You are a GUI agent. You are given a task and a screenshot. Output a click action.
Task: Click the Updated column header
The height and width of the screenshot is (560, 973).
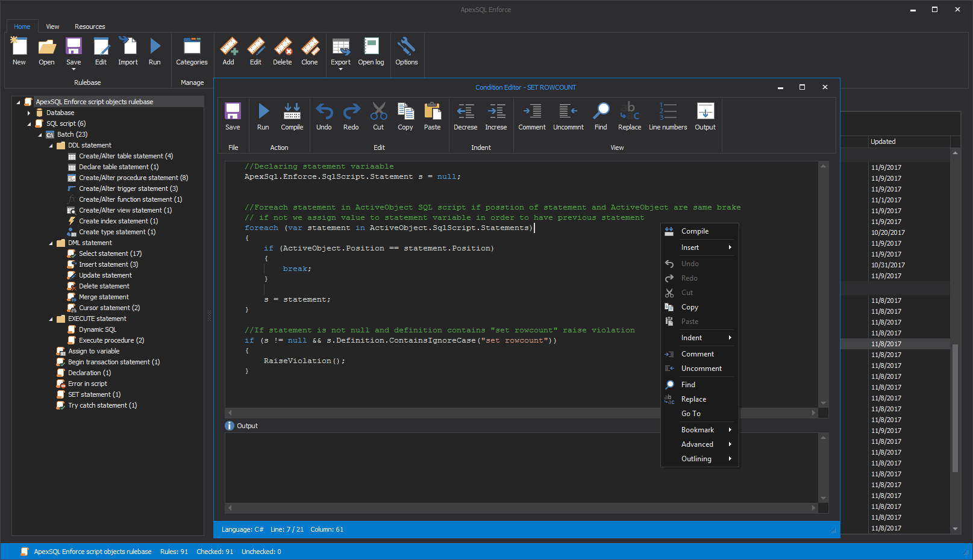[x=909, y=142]
